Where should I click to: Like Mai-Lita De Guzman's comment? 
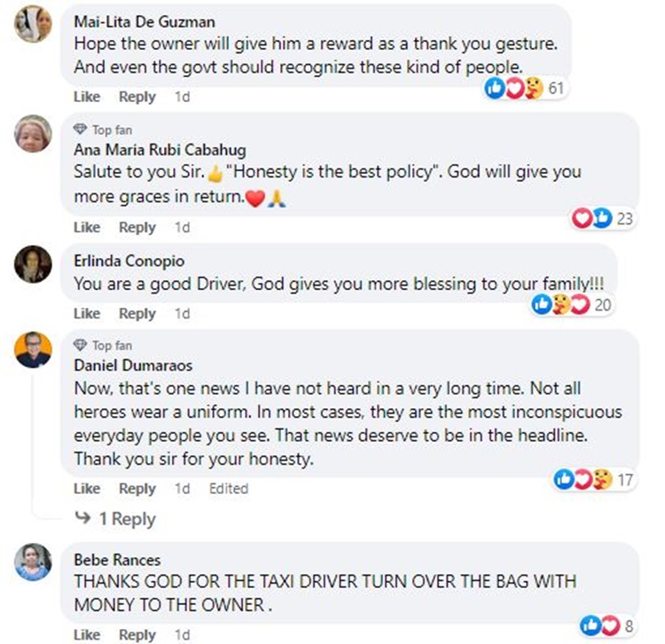click(87, 97)
